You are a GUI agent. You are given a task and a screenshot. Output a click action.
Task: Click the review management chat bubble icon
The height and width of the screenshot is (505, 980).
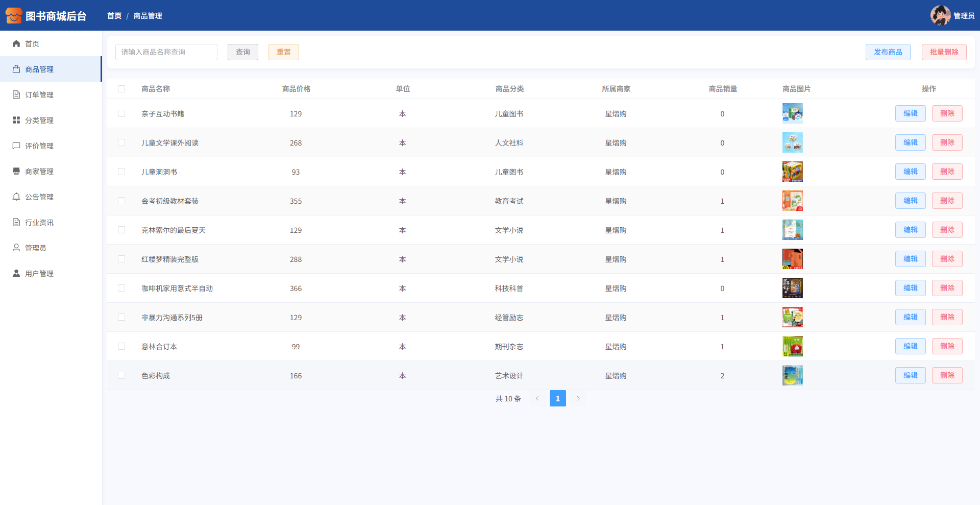tap(16, 146)
